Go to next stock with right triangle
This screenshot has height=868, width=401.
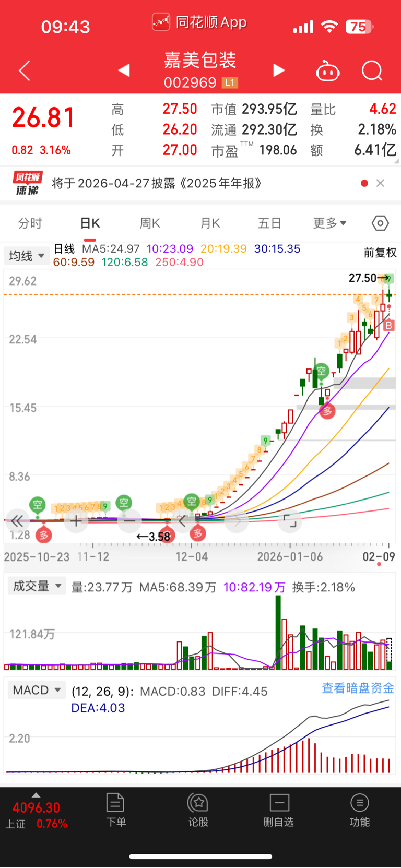click(279, 70)
